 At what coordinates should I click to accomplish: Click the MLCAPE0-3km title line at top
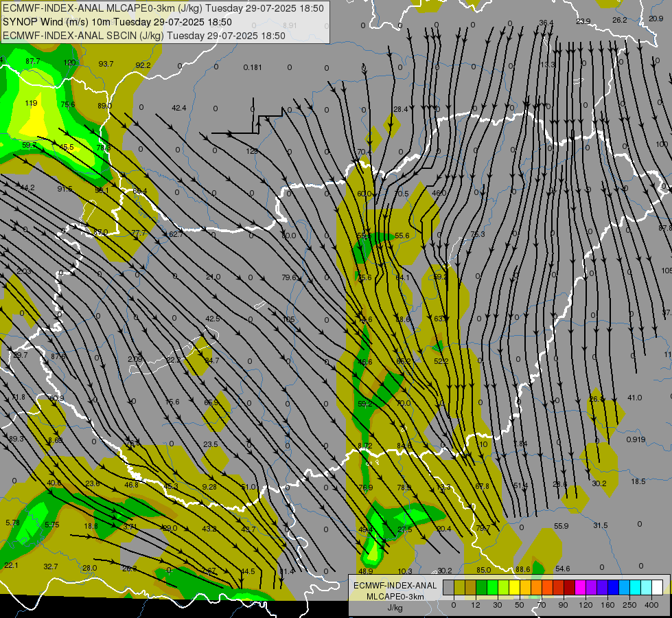click(x=163, y=8)
